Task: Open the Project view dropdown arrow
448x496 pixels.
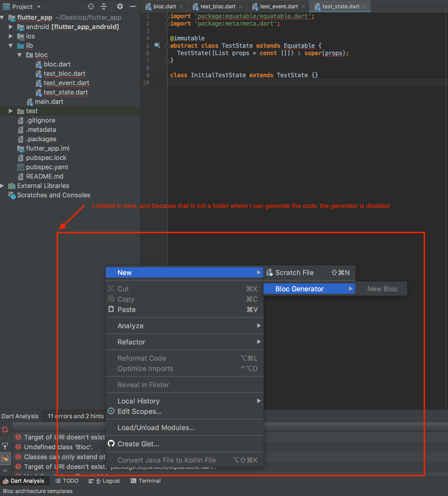Action: 39,7
